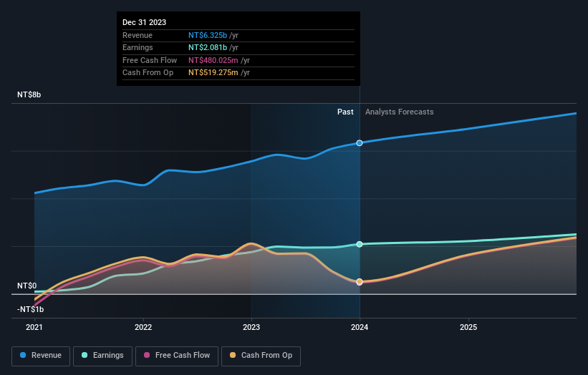Viewport: 588px width, 375px height.
Task: Click the NT$8b y-axis label
Action: coord(29,94)
